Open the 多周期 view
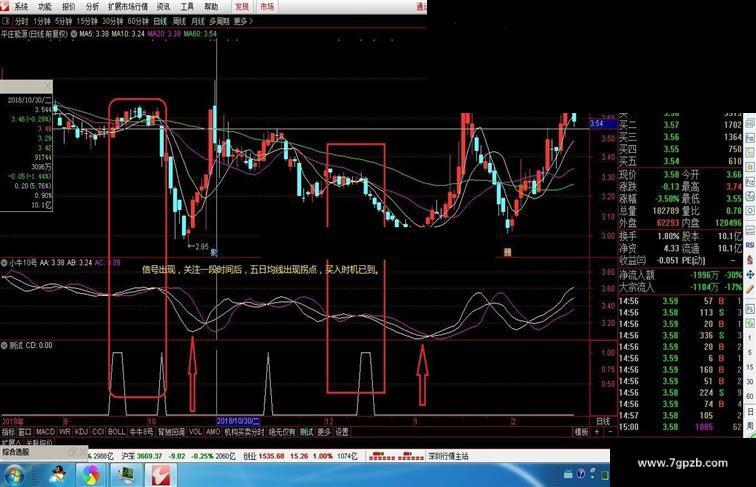This screenshot has width=756, height=487. coord(219,21)
